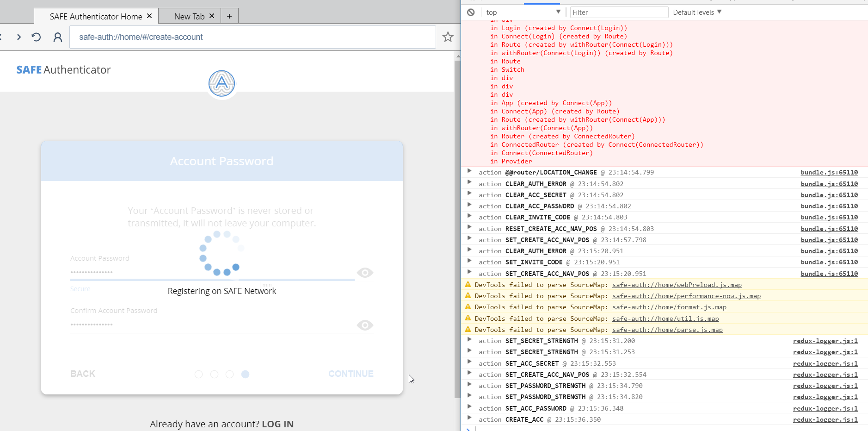The height and width of the screenshot is (431, 868).
Task: Select the second step indicator dot
Action: [x=214, y=374]
